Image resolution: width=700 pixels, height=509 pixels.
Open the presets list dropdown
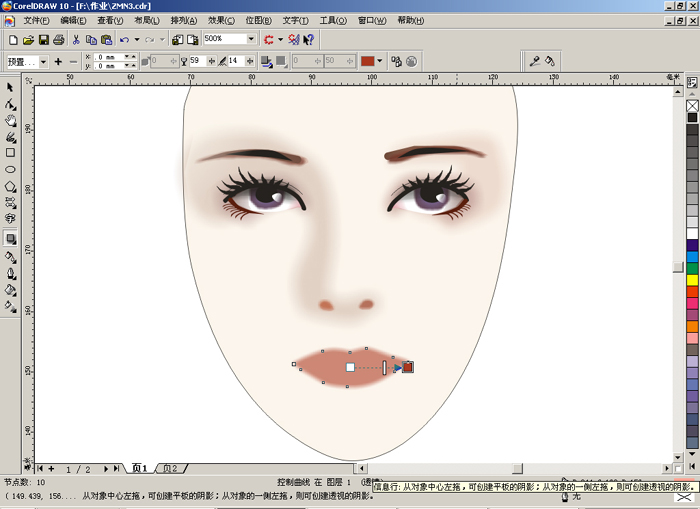pos(43,62)
